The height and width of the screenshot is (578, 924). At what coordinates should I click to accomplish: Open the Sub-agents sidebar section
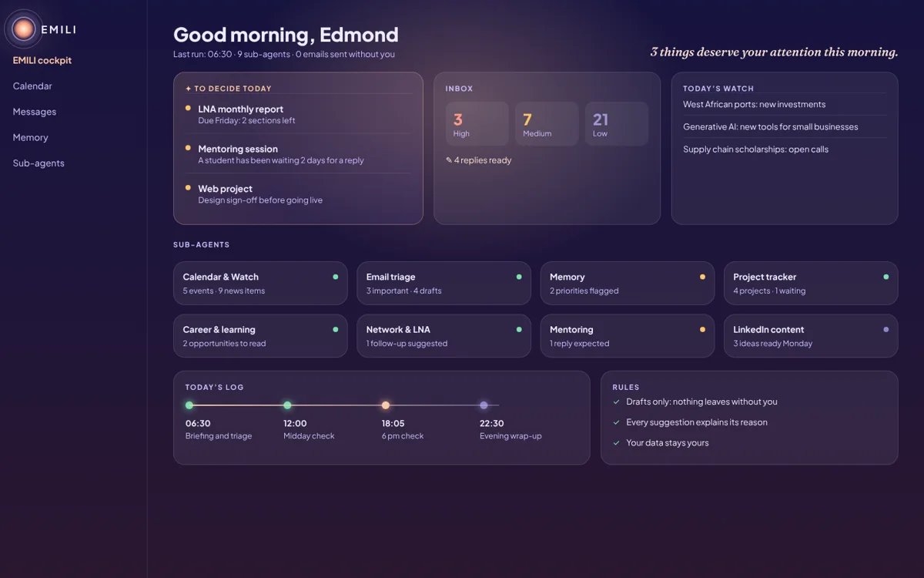pyautogui.click(x=38, y=163)
